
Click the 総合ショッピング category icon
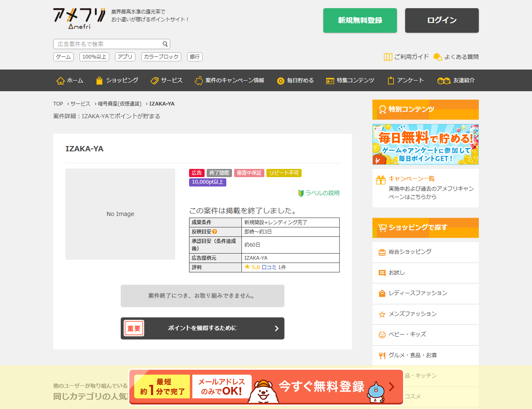click(x=382, y=252)
